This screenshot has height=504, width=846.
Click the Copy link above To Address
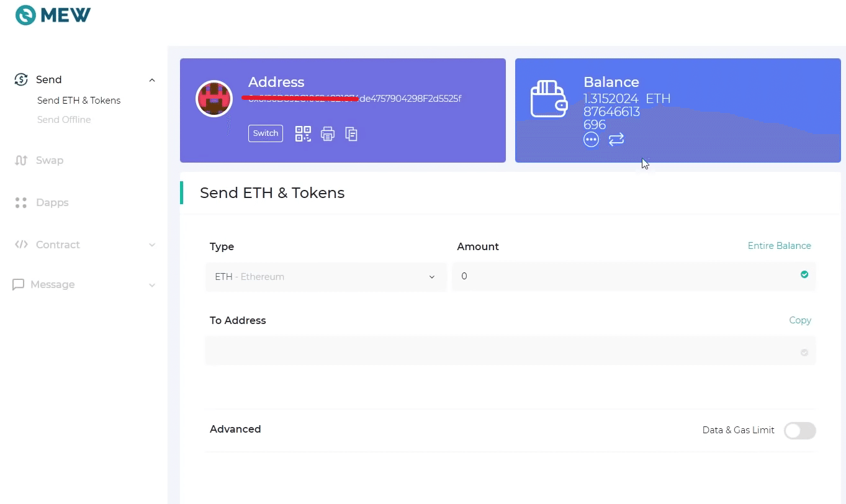(800, 320)
